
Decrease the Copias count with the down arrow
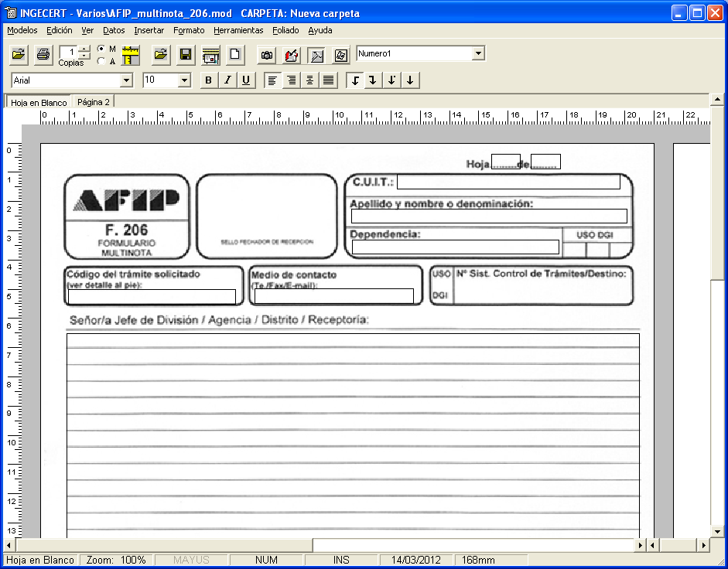(x=84, y=55)
